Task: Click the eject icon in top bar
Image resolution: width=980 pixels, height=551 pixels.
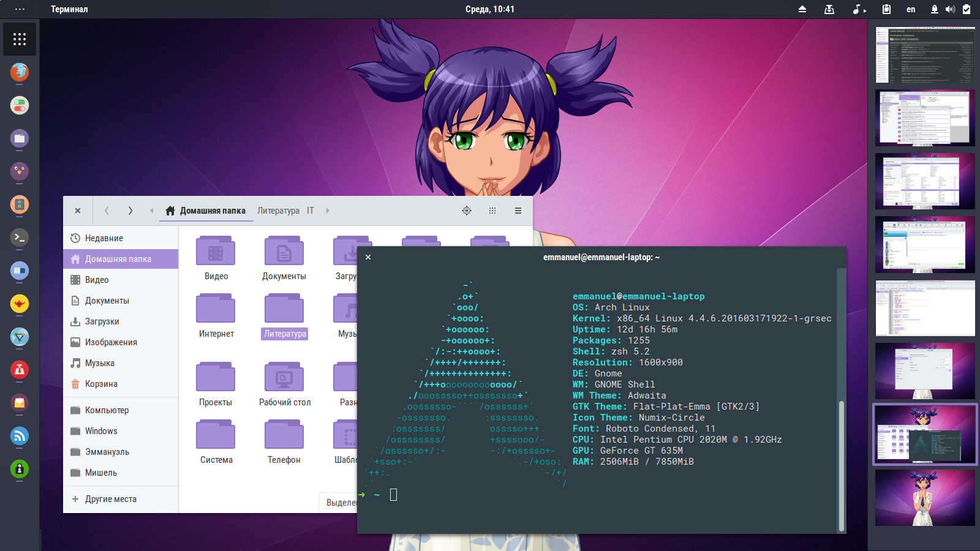Action: tap(802, 9)
